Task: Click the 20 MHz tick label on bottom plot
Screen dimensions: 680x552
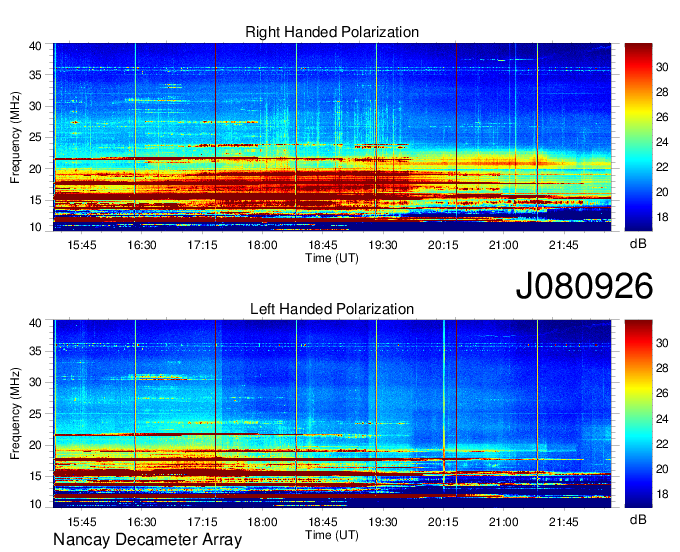Action: click(35, 445)
